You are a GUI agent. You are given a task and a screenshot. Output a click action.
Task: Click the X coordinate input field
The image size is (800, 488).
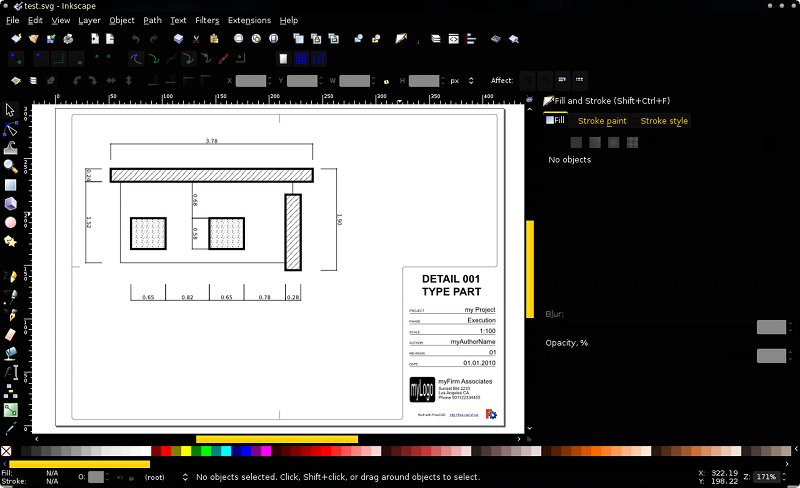(251, 80)
